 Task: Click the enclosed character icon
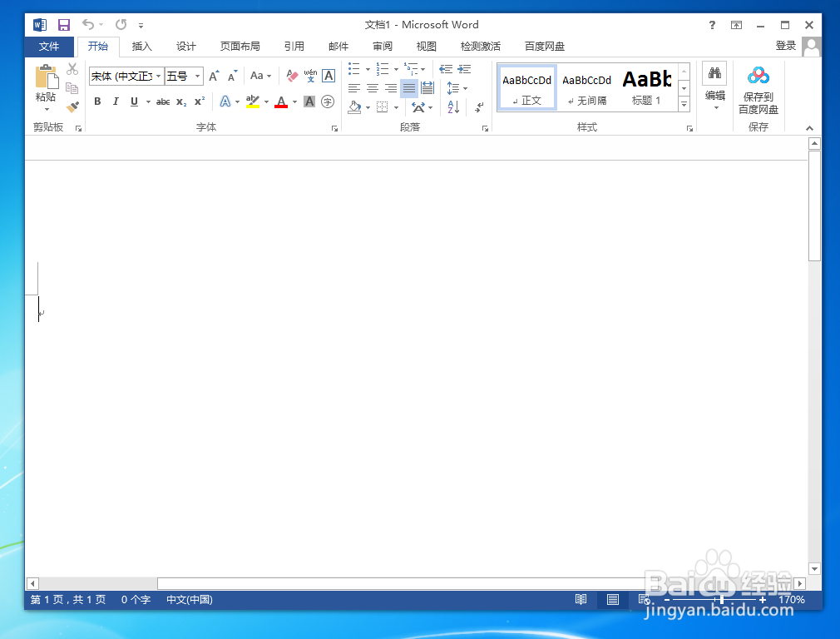tap(328, 102)
